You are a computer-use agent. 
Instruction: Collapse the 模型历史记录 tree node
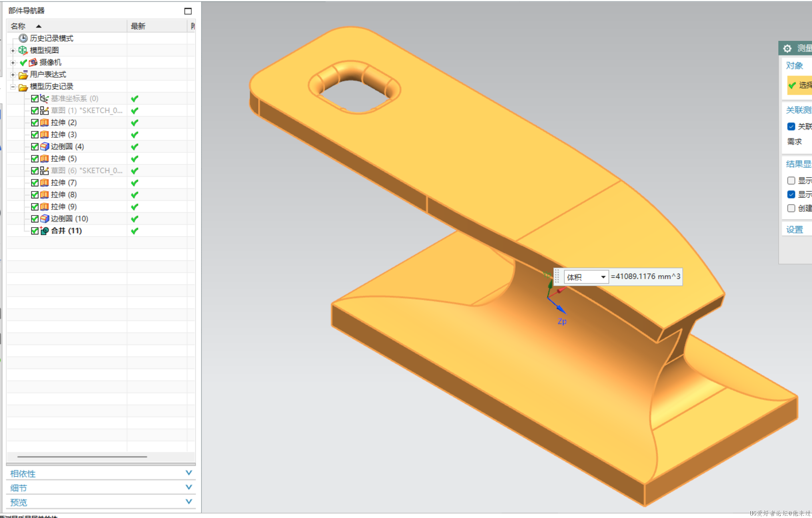click(13, 87)
